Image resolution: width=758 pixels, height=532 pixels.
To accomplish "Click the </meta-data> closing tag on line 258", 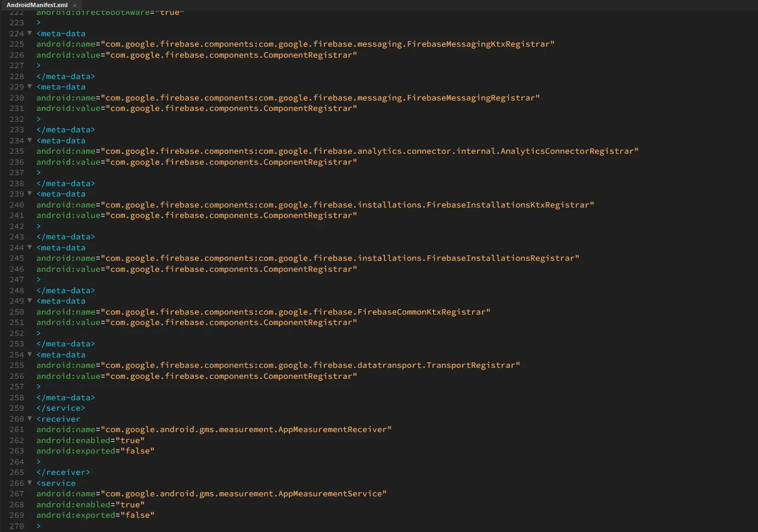I will coord(66,397).
